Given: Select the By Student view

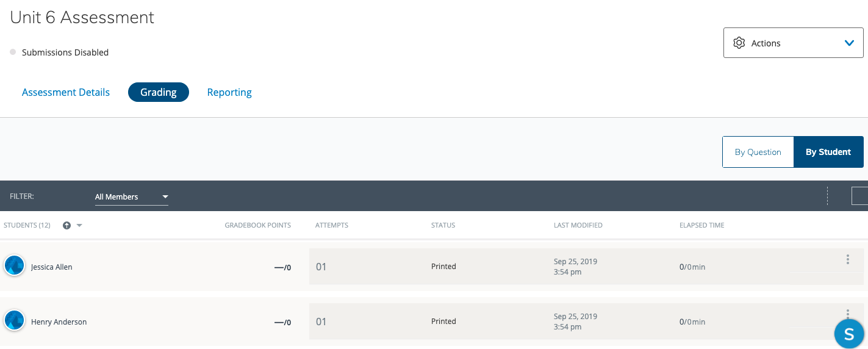Looking at the screenshot, I should point(828,152).
